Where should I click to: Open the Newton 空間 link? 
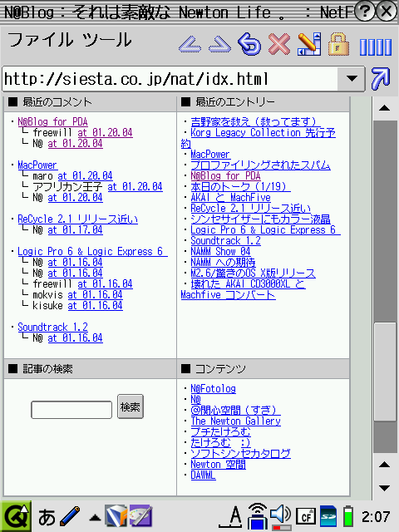point(218,465)
